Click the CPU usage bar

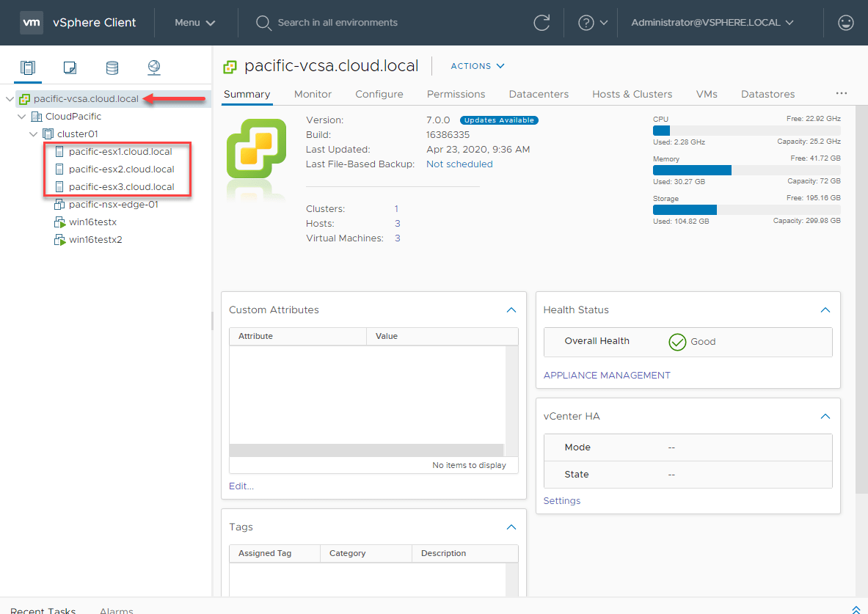[x=747, y=131]
